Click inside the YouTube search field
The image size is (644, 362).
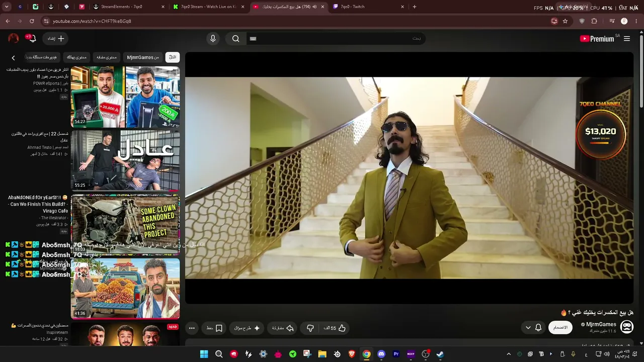[x=335, y=39]
